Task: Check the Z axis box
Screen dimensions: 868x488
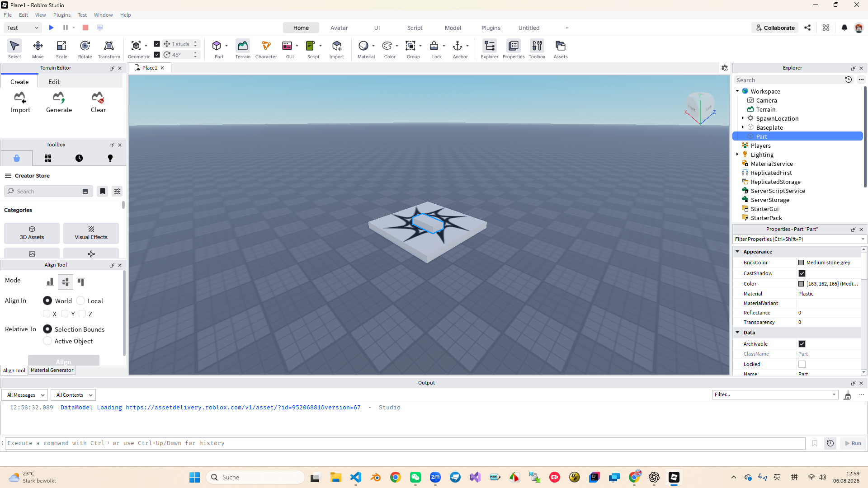Action: [82, 314]
